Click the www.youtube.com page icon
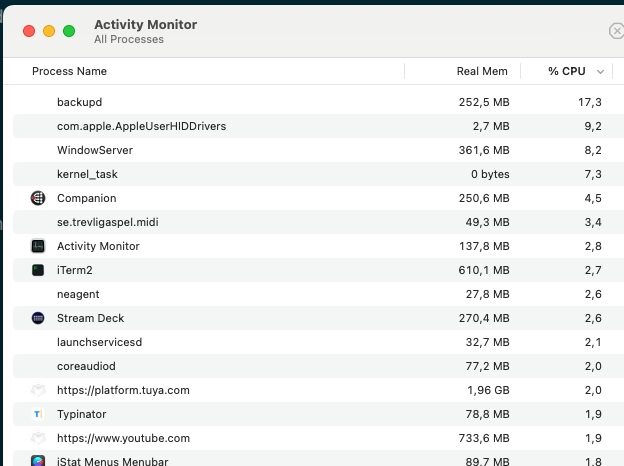 (38, 438)
